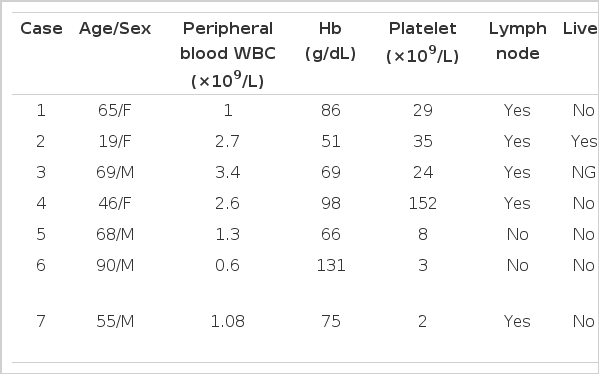Click the NG liver cell in case 3
The width and height of the screenshot is (599, 374).
pyautogui.click(x=584, y=172)
